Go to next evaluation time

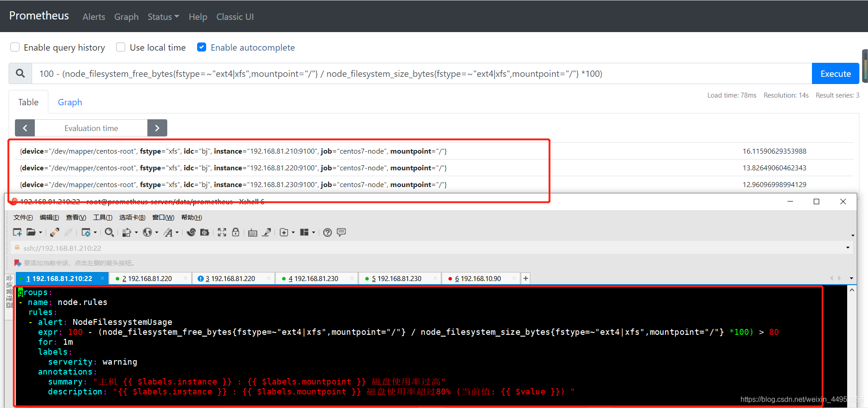pos(157,128)
